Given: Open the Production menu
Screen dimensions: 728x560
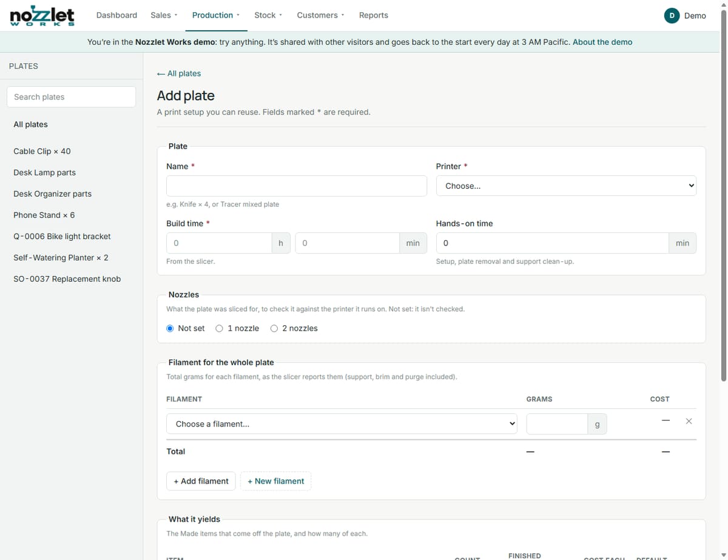Looking at the screenshot, I should click(216, 15).
